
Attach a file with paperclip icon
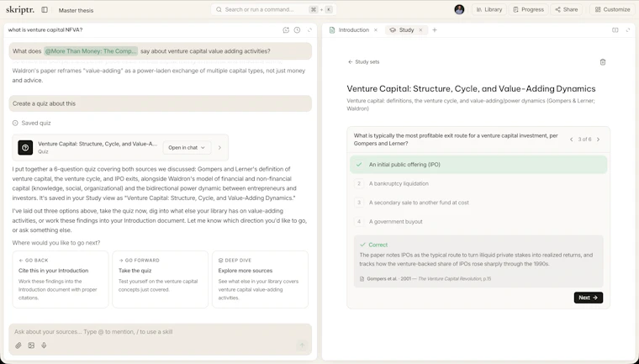tap(18, 346)
